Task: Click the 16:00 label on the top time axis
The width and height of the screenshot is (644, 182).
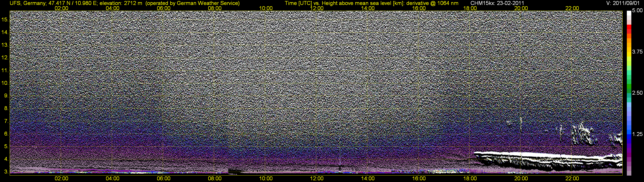Action: (x=419, y=8)
